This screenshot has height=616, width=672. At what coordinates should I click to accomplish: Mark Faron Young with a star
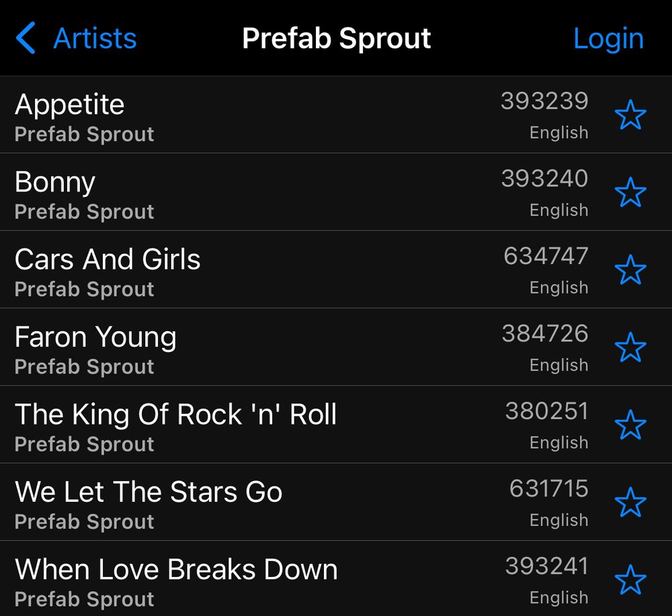coord(632,347)
